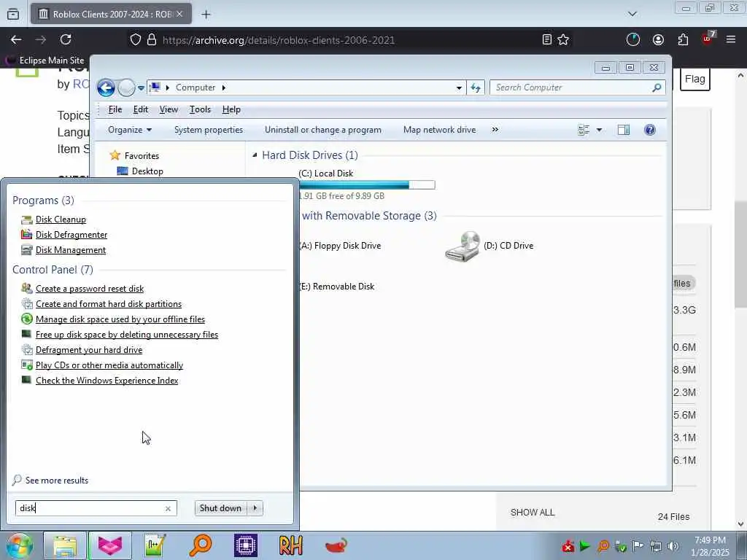The height and width of the screenshot is (560, 747).
Task: Open Disk Management program result
Action: coord(71,250)
